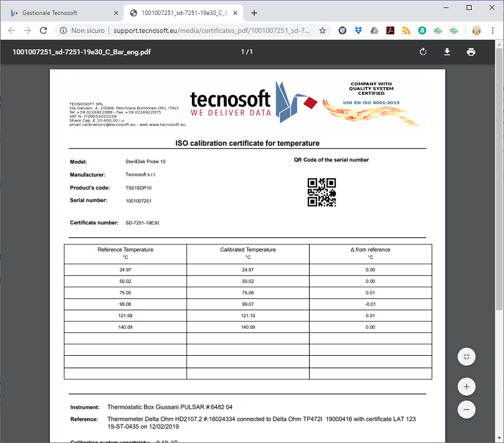Viewport: 504px width, 443px height.
Task: Click the PDF file name in toolbar
Action: coord(82,52)
